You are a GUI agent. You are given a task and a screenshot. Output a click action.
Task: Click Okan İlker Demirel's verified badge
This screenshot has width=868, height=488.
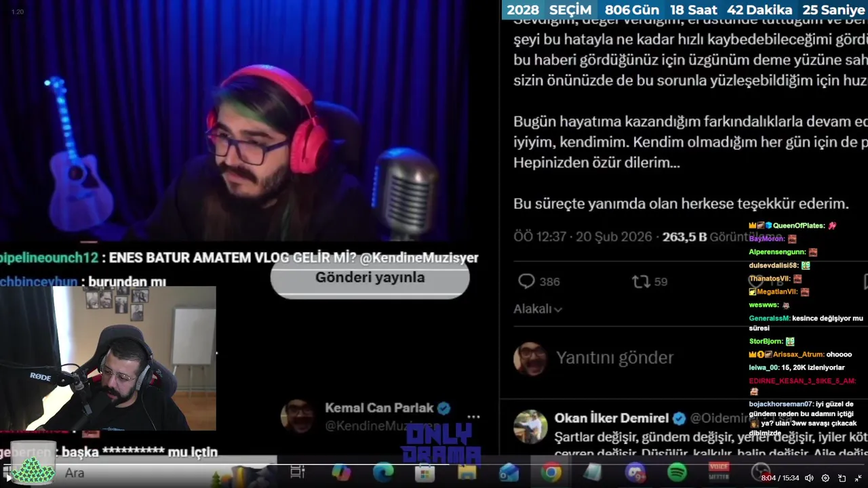679,418
